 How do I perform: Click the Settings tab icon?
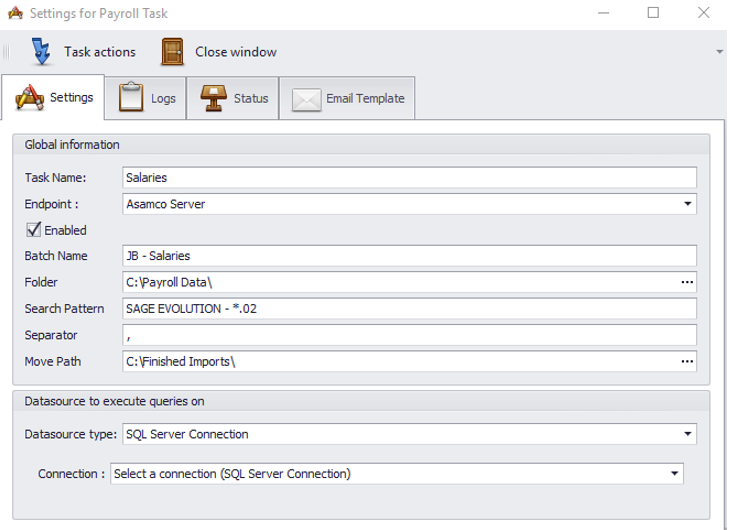(30, 98)
